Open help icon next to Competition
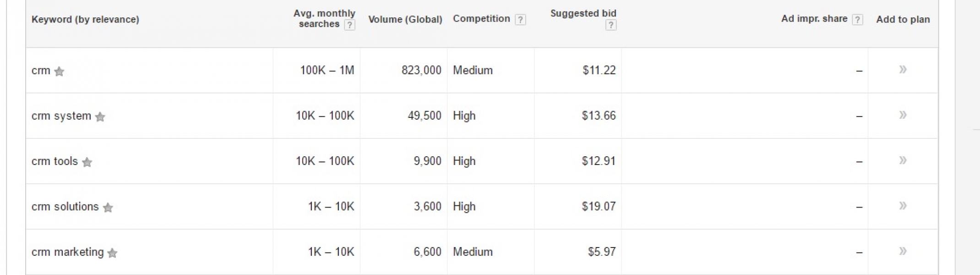The height and width of the screenshot is (275, 980). click(520, 20)
